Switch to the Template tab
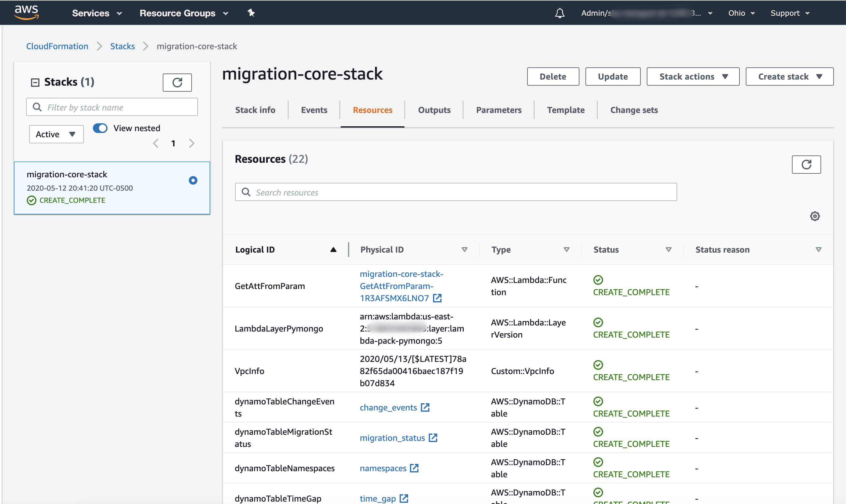 click(565, 110)
